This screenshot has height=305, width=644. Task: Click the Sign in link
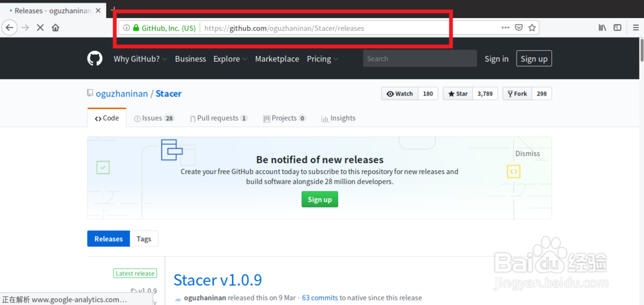point(496,59)
